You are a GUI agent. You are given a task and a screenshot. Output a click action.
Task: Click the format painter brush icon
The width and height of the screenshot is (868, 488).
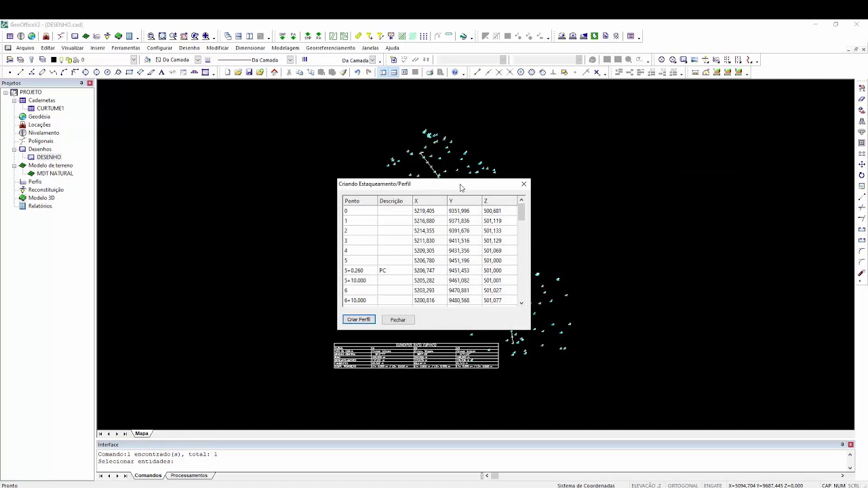click(x=343, y=72)
